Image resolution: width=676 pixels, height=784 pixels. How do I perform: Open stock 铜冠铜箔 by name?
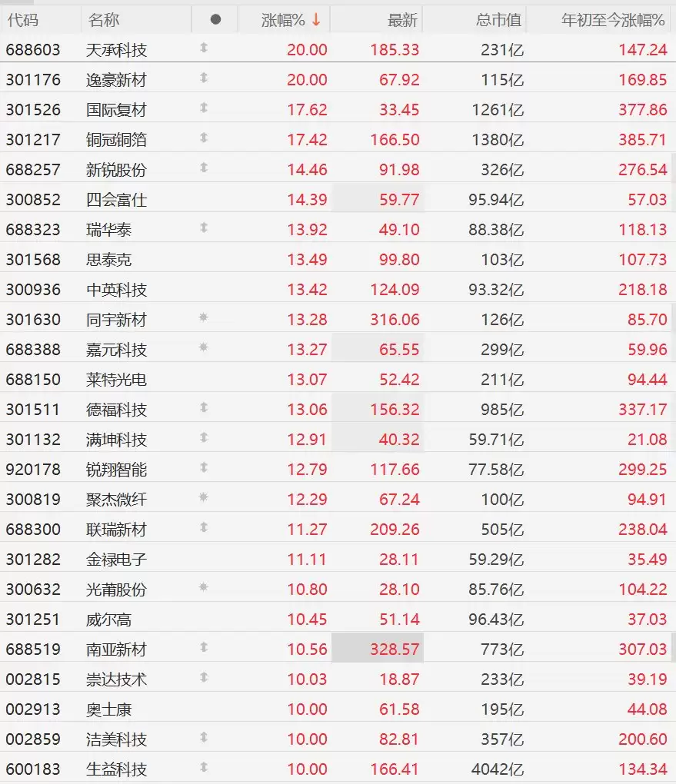point(116,139)
